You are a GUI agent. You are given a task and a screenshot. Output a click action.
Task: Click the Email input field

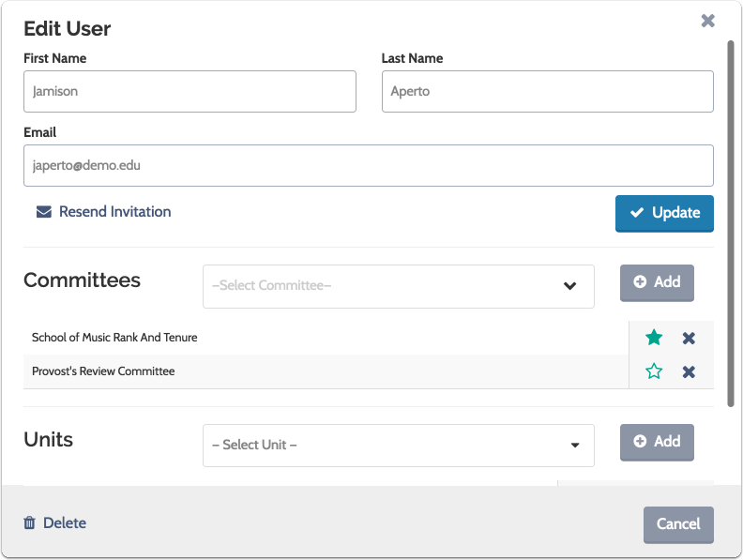coord(368,165)
